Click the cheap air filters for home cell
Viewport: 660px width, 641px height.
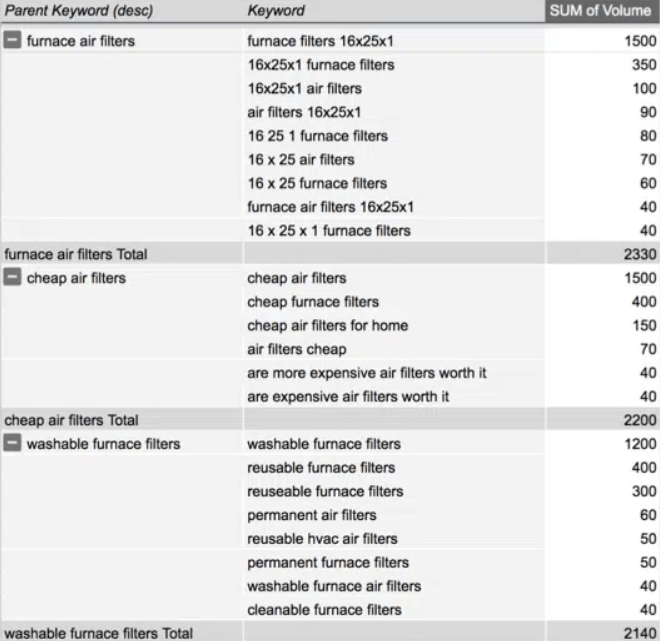coord(327,325)
